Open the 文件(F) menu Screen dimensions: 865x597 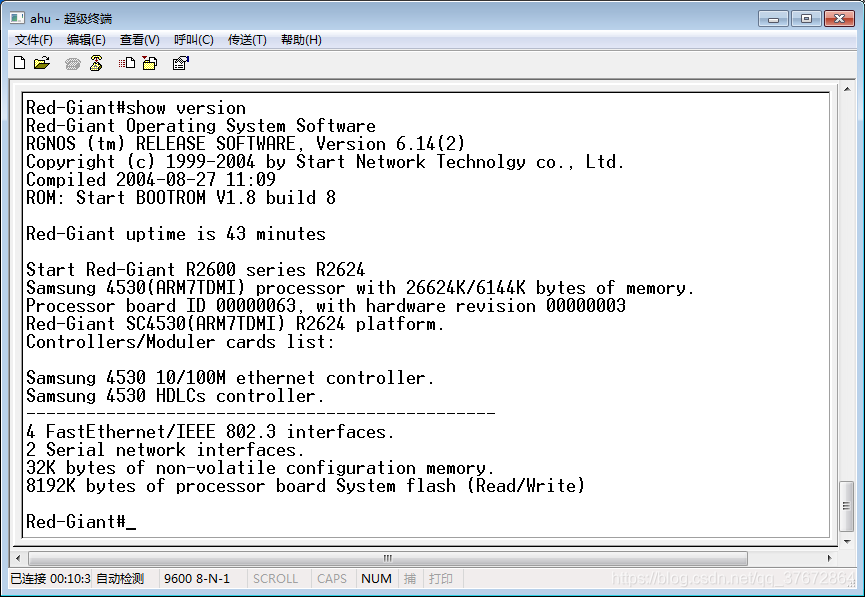pyautogui.click(x=34, y=40)
